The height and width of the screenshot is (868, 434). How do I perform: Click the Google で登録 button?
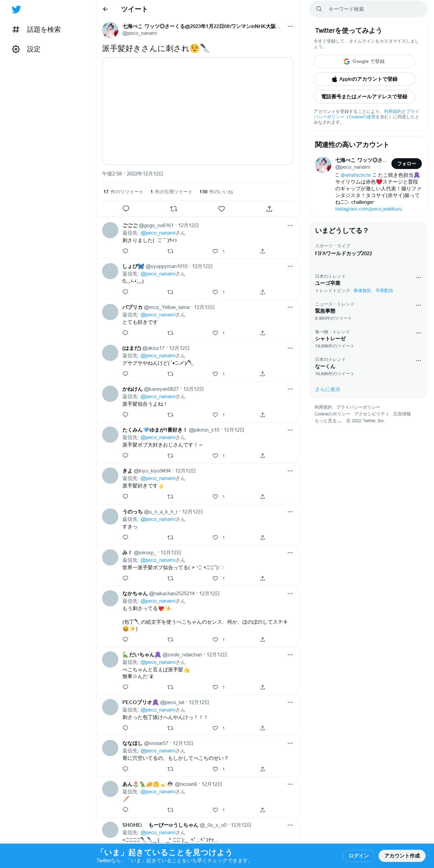point(364,62)
